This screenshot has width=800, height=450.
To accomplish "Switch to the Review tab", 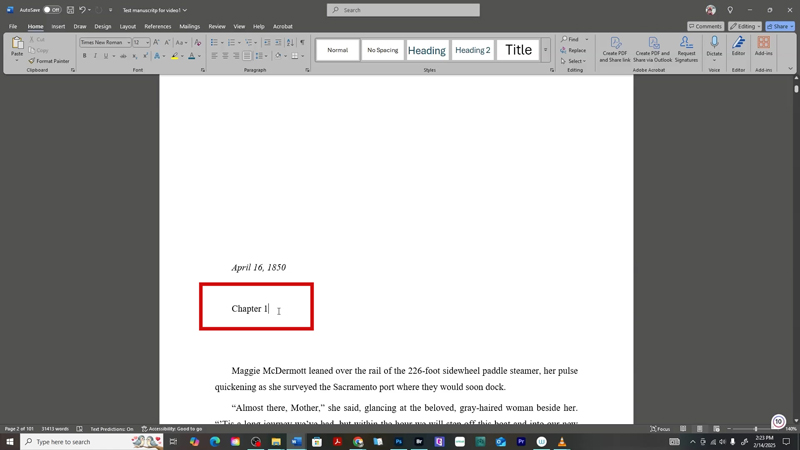I will tap(217, 27).
